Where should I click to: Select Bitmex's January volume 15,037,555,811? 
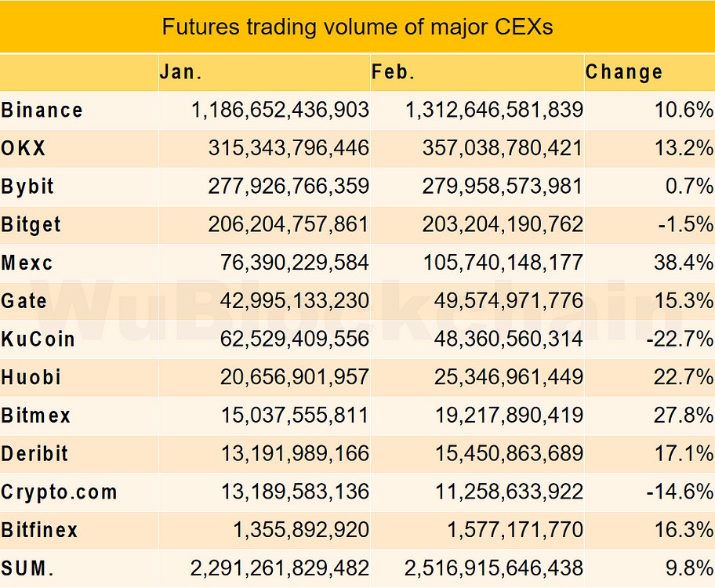pyautogui.click(x=295, y=415)
